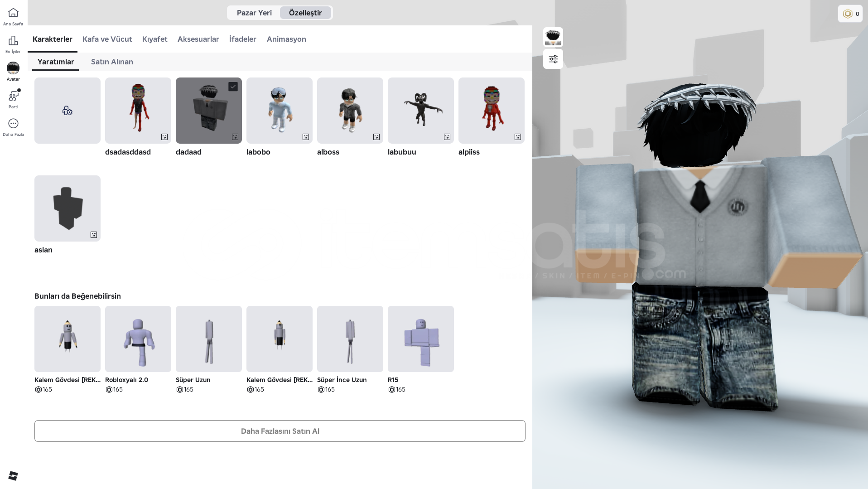Open the Aksesuarlar tab
The width and height of the screenshot is (868, 489).
pos(198,39)
